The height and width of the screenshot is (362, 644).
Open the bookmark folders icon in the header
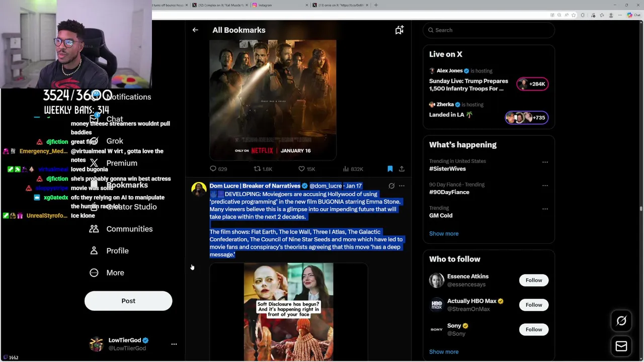[x=399, y=30]
